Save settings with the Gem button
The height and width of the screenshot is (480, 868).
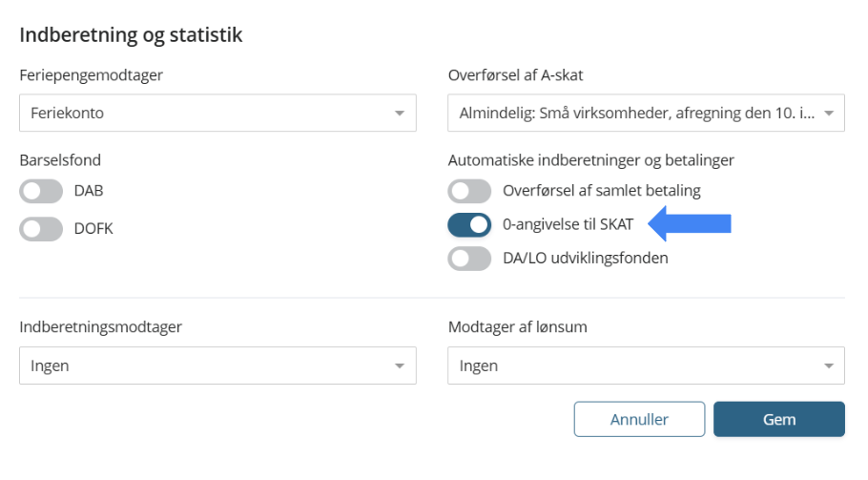pyautogui.click(x=778, y=420)
